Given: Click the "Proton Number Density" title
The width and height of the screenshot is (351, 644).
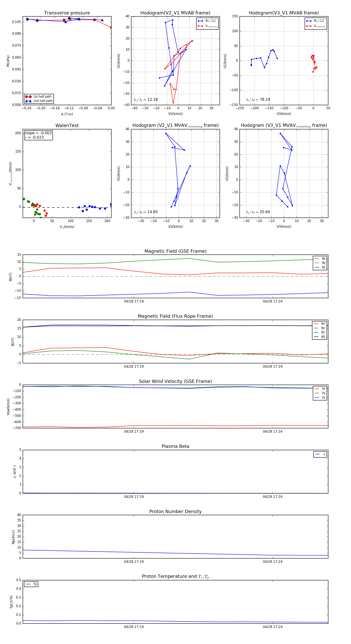Looking at the screenshot, I should tap(175, 511).
